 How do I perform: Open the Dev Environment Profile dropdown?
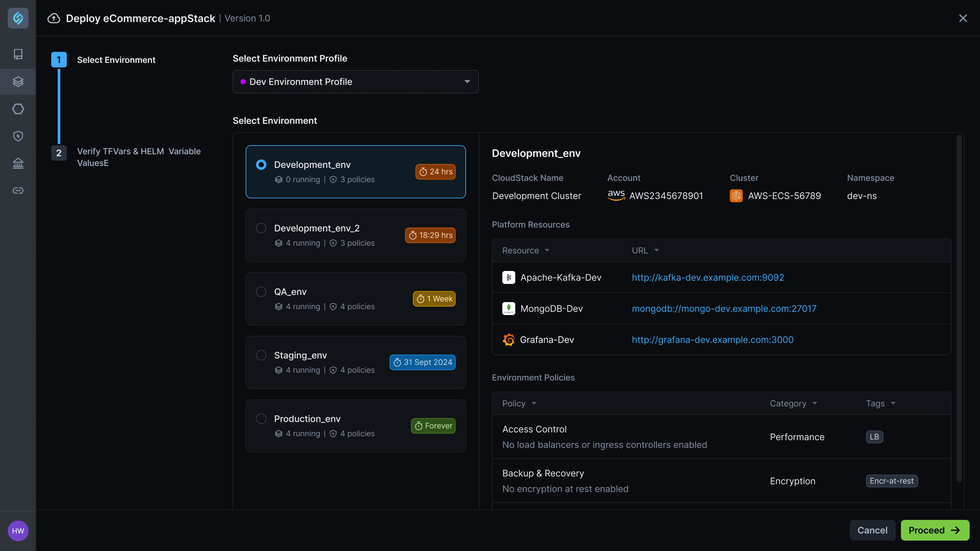tap(355, 82)
